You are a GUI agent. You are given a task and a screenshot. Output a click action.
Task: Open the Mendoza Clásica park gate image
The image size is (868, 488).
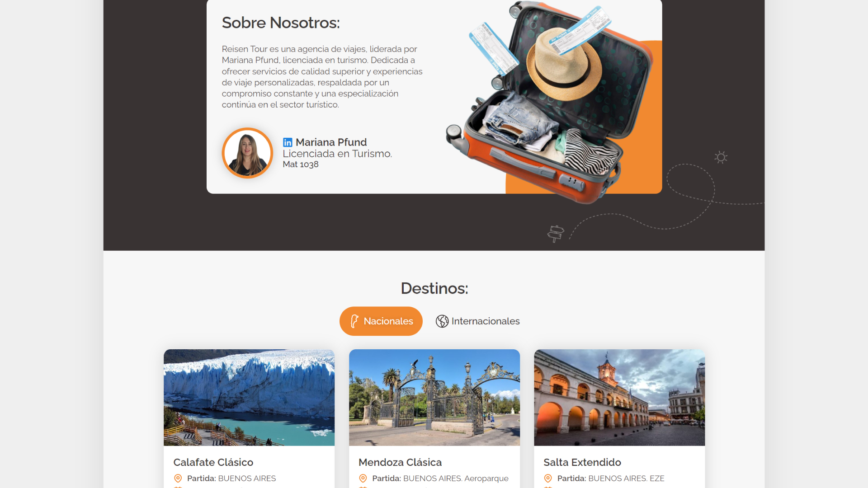pyautogui.click(x=434, y=397)
